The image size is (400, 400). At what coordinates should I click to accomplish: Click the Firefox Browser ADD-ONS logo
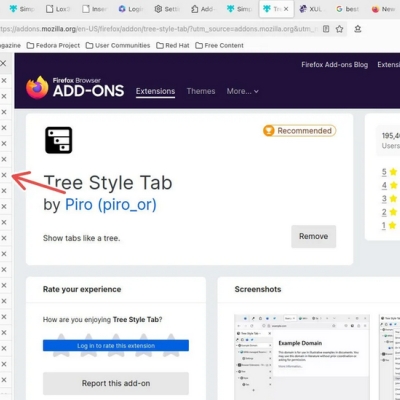click(75, 87)
